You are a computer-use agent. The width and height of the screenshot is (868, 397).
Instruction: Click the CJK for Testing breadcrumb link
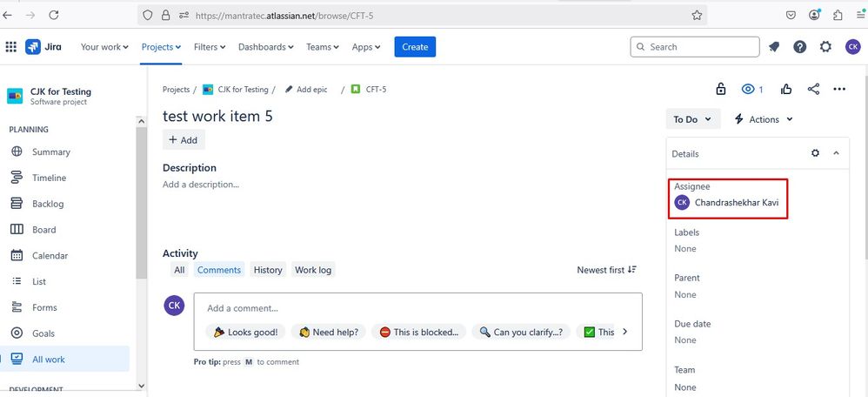pyautogui.click(x=243, y=90)
